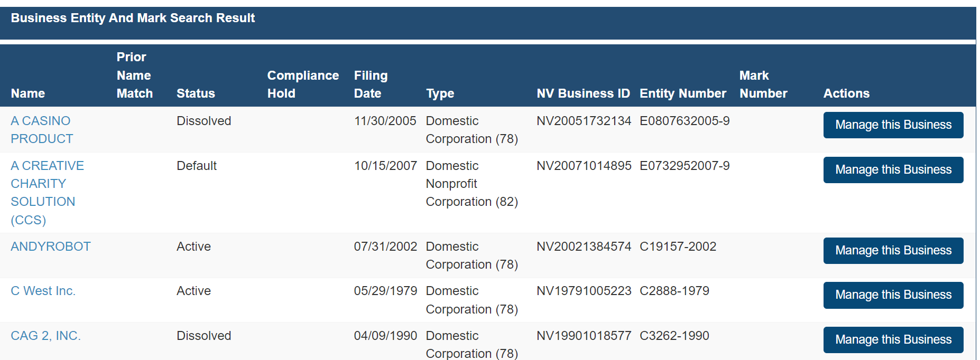
Task: Sort by the Entity Number column header
Action: point(682,93)
